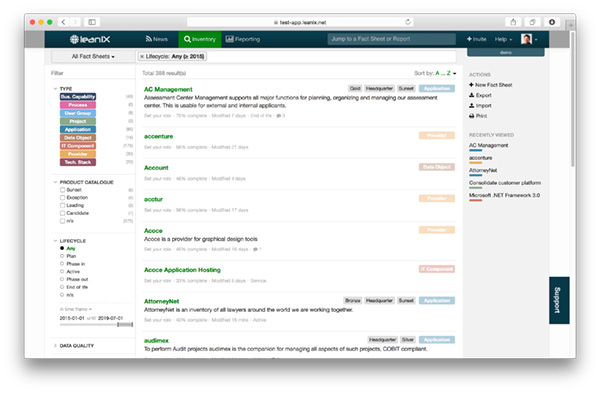Filter by Bus. Capability type

[x=78, y=97]
